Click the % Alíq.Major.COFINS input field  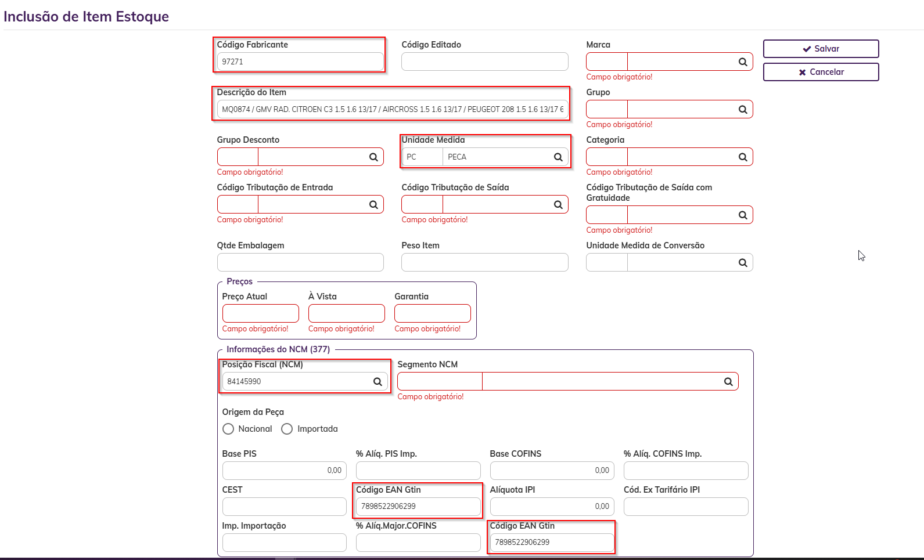point(418,543)
